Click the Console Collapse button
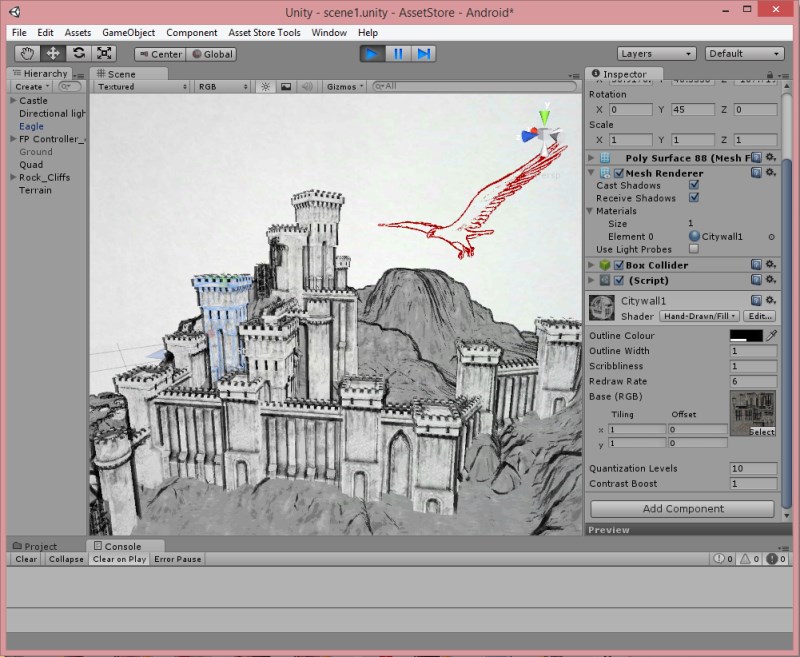This screenshot has height=657, width=800. (66, 559)
